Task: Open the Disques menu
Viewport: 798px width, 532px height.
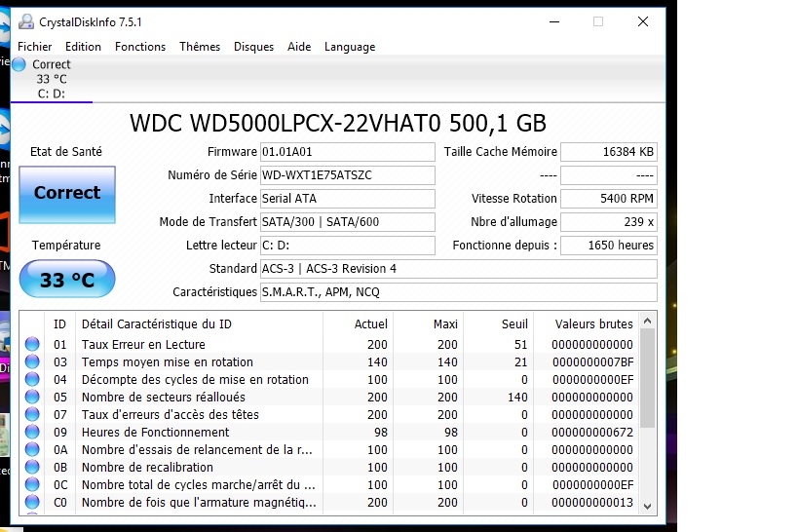Action: coord(253,47)
